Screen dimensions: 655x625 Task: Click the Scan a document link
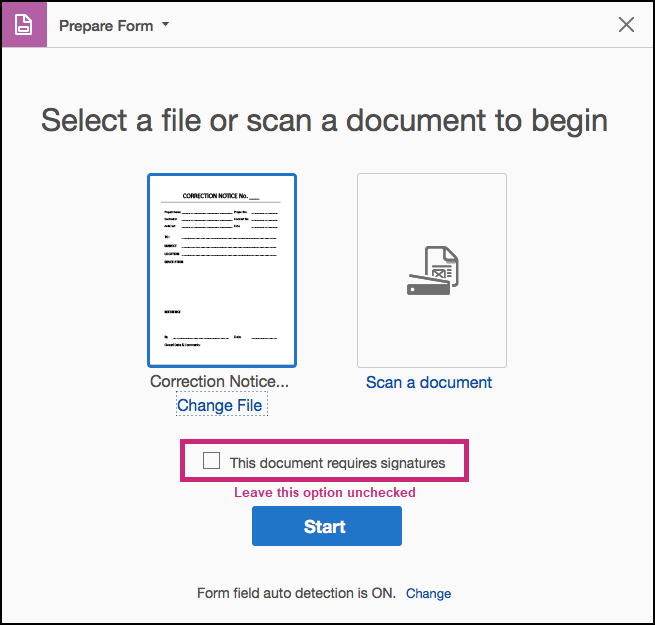(x=429, y=382)
